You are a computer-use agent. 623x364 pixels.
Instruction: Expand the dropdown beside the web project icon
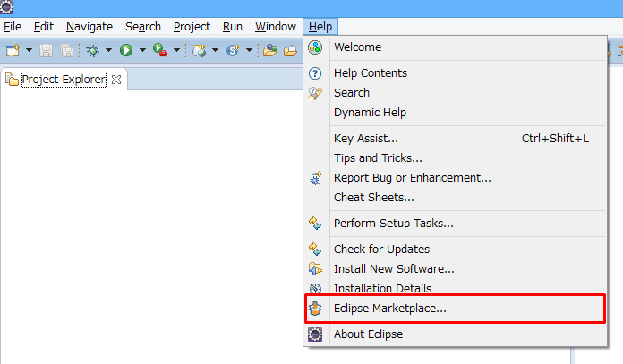click(215, 50)
